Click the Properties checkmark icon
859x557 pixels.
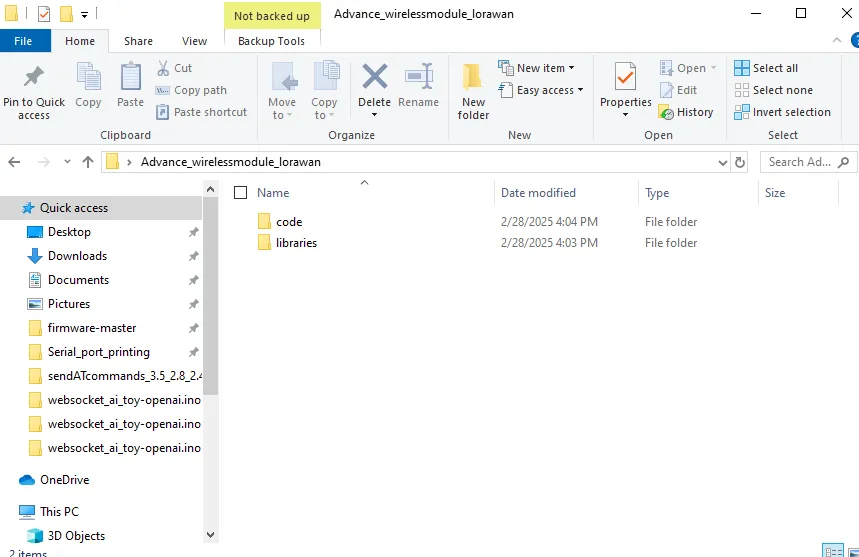tap(625, 77)
